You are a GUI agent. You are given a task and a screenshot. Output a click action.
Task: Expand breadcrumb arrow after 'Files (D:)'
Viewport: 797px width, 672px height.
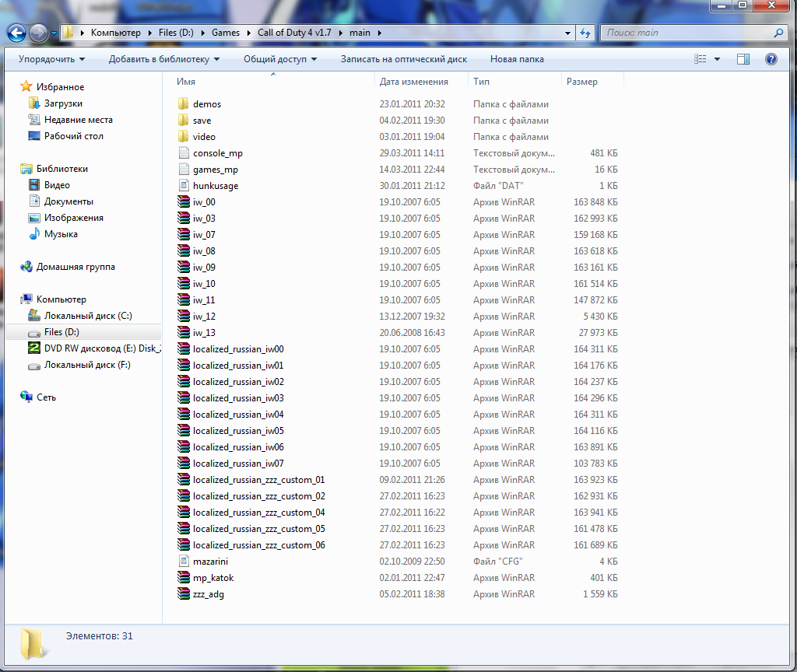pos(202,33)
